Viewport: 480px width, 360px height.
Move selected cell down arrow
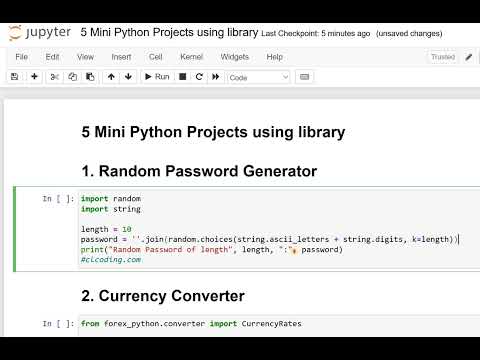tap(128, 77)
